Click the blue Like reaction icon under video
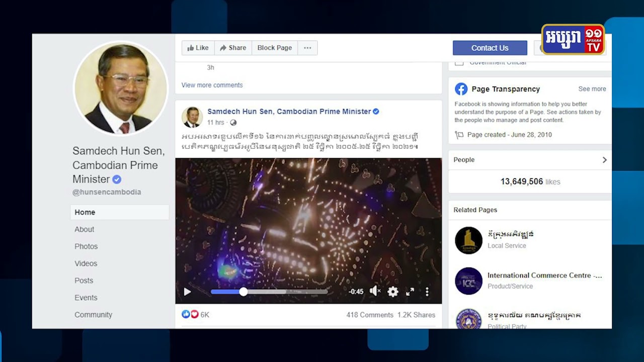 pos(186,314)
